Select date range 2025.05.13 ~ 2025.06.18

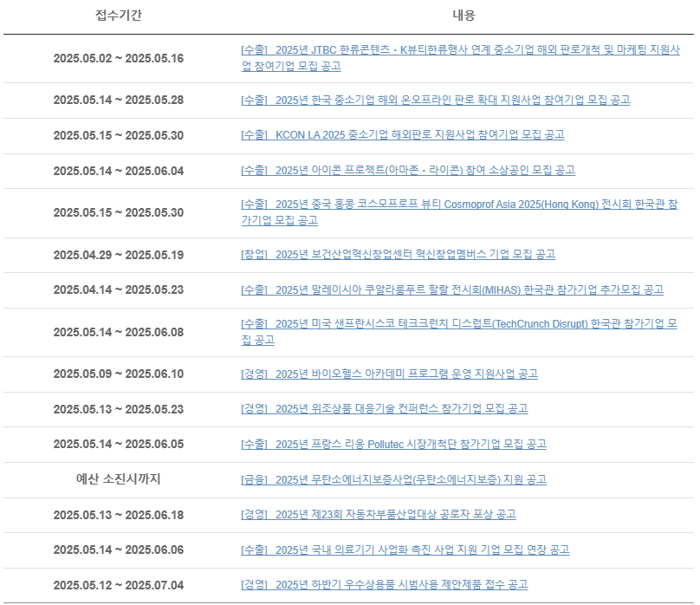(119, 515)
